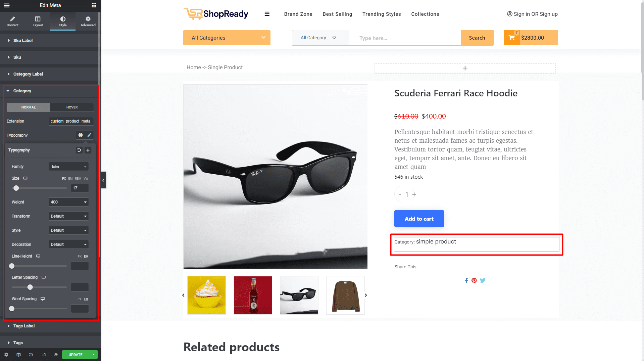Switch to the Hover state
644x361 pixels.
click(x=72, y=107)
